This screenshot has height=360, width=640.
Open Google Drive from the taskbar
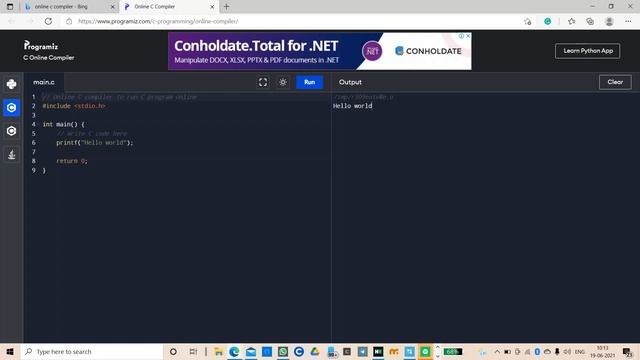[x=315, y=351]
